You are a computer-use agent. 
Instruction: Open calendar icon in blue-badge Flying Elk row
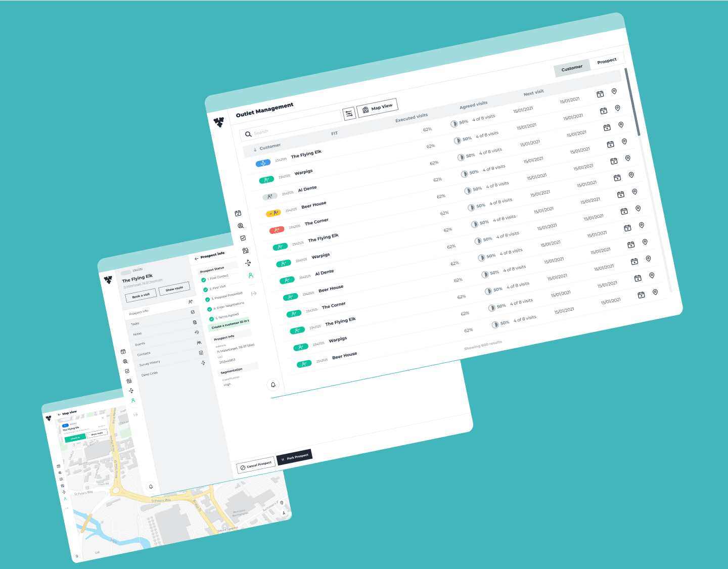click(600, 94)
